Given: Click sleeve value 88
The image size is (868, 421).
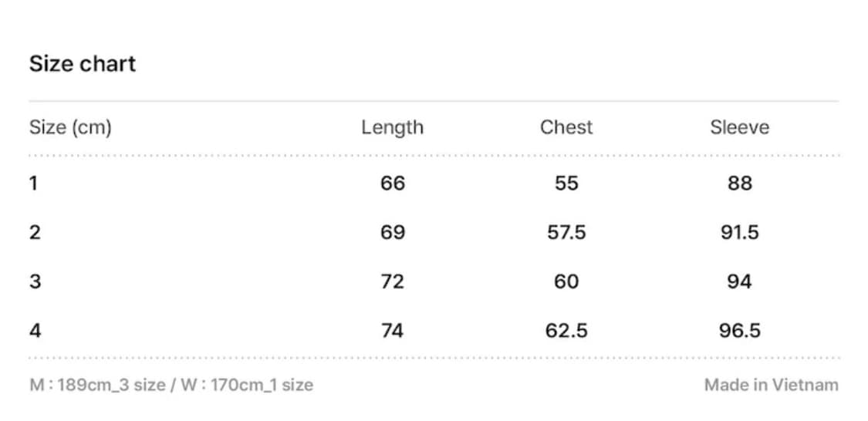Looking at the screenshot, I should pyautogui.click(x=739, y=184).
